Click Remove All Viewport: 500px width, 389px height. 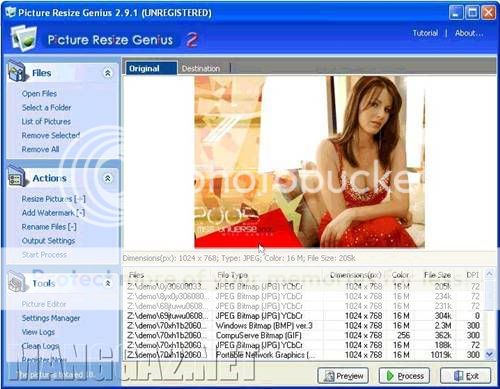pos(40,149)
